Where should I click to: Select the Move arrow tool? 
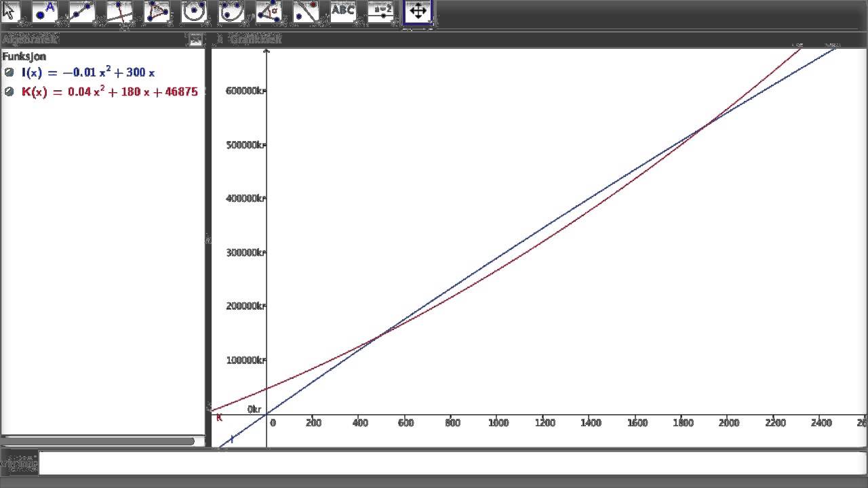click(x=9, y=12)
